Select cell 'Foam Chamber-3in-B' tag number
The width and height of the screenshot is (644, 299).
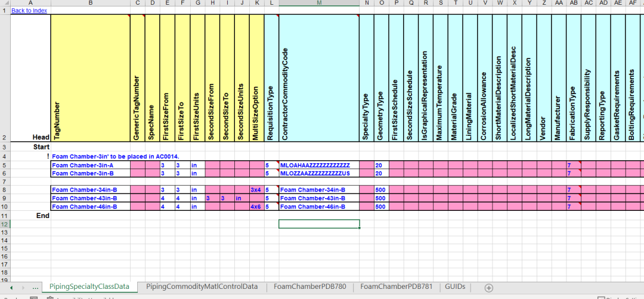(x=91, y=173)
